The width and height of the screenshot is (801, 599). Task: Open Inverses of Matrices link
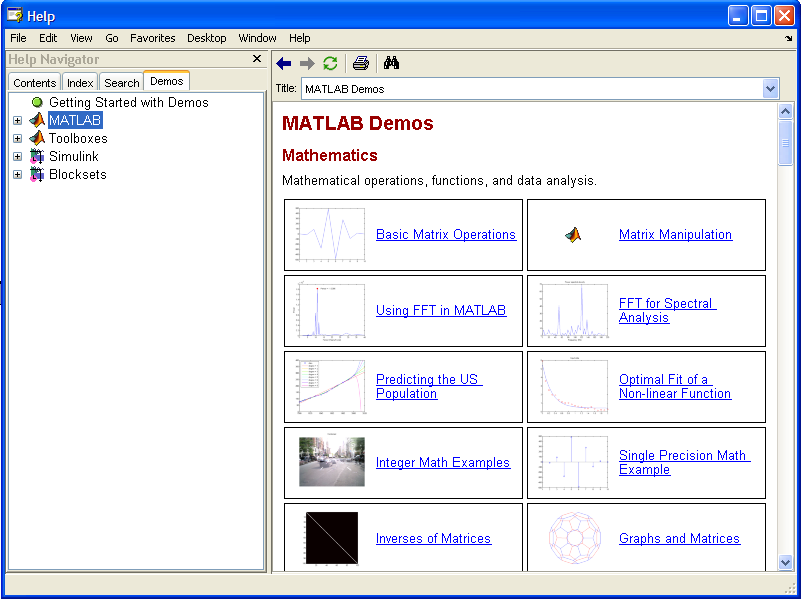click(x=433, y=539)
